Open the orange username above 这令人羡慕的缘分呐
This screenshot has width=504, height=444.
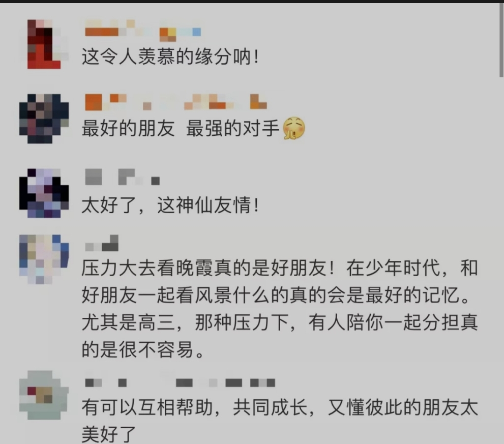[x=117, y=29]
